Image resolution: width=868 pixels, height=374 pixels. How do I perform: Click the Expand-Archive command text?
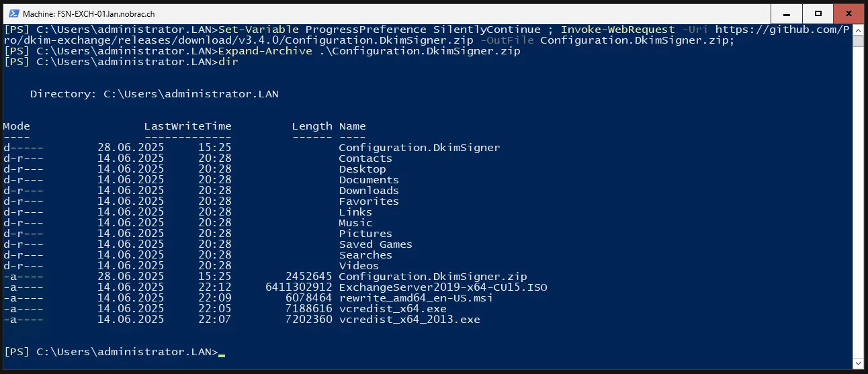[265, 51]
